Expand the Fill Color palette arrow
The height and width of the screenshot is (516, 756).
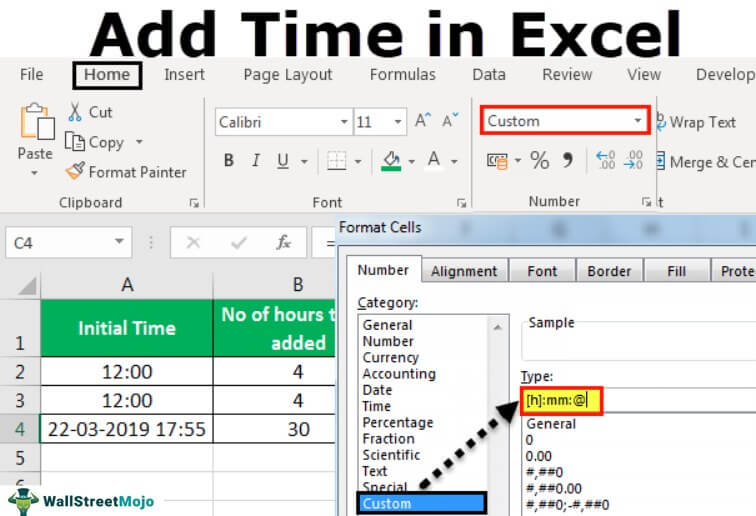tap(411, 162)
